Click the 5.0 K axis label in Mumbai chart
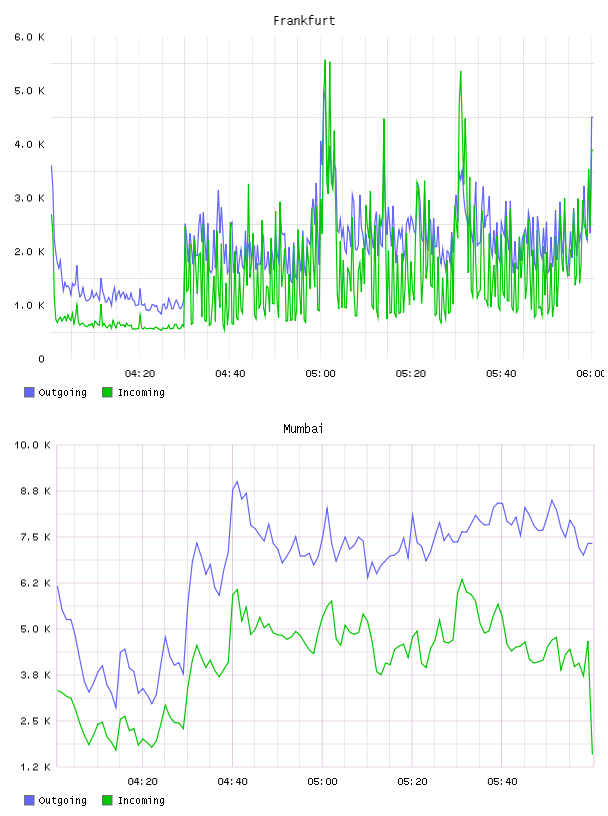 pos(35,629)
